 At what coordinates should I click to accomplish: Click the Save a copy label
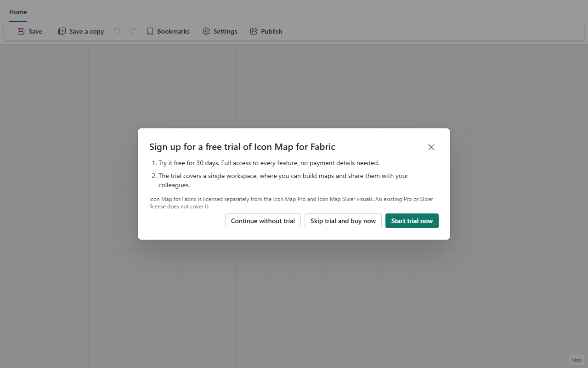[x=86, y=31]
